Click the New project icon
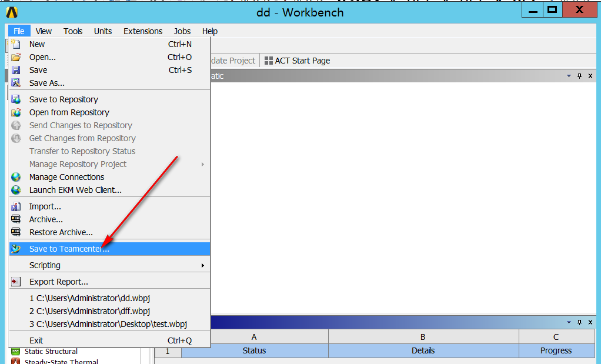This screenshot has height=364, width=601. 16,44
